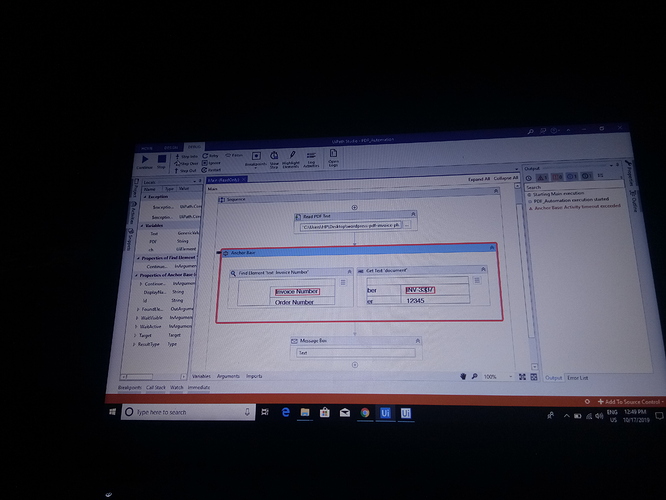Screen dimensions: 666x500
Task: Click Step Out in debug ribbon
Action: [185, 170]
